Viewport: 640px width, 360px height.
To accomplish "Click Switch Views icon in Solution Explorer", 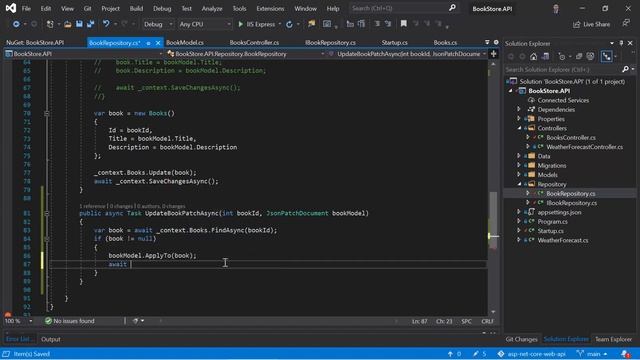I will click(x=545, y=56).
